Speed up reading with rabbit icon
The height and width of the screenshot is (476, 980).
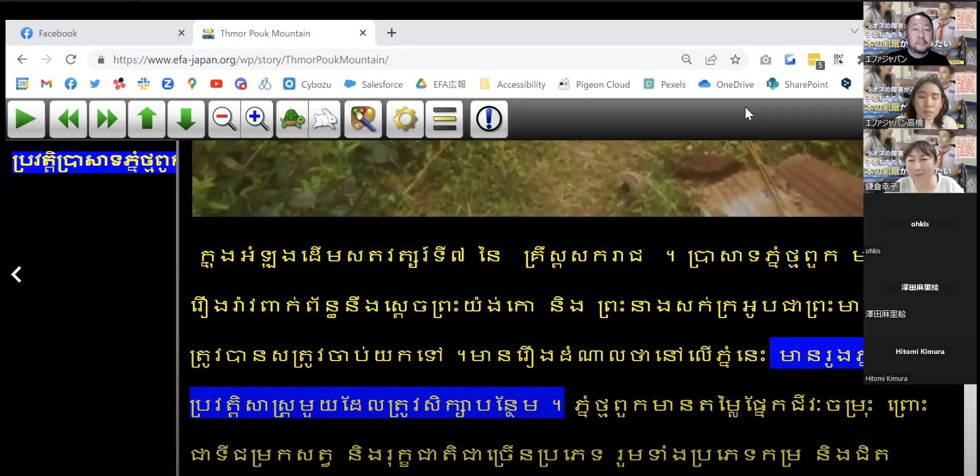[325, 119]
